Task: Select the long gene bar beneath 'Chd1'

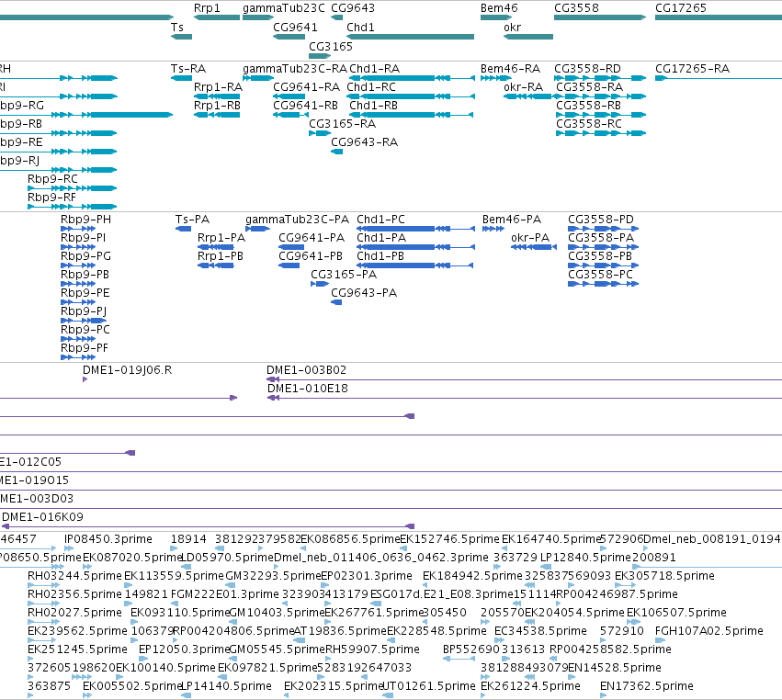Action: (410, 37)
